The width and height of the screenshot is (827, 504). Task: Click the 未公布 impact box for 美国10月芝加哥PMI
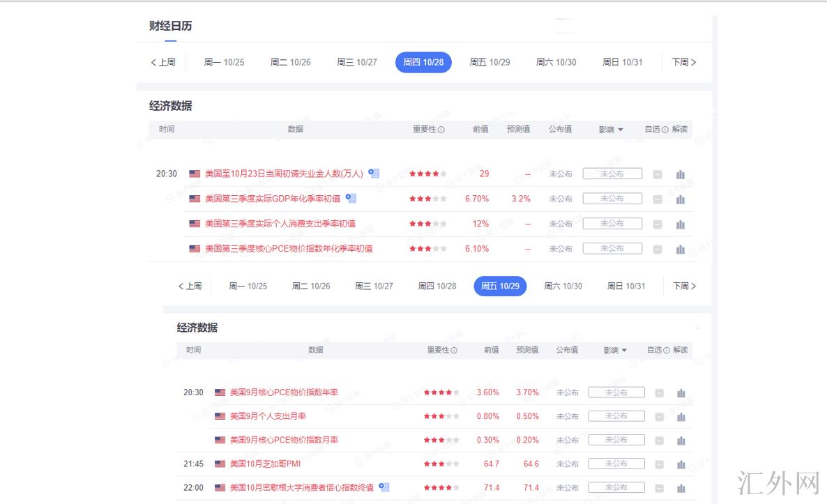(x=616, y=464)
